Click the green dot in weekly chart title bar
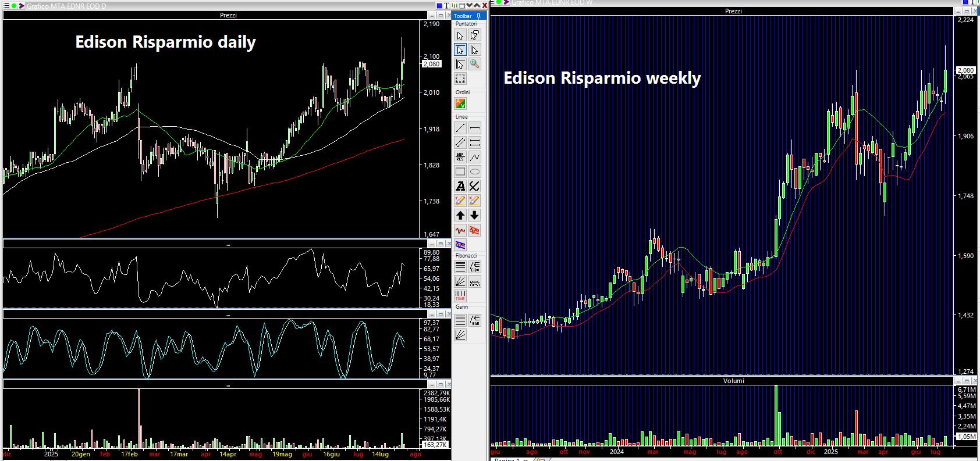The width and height of the screenshot is (980, 461). pyautogui.click(x=499, y=2)
